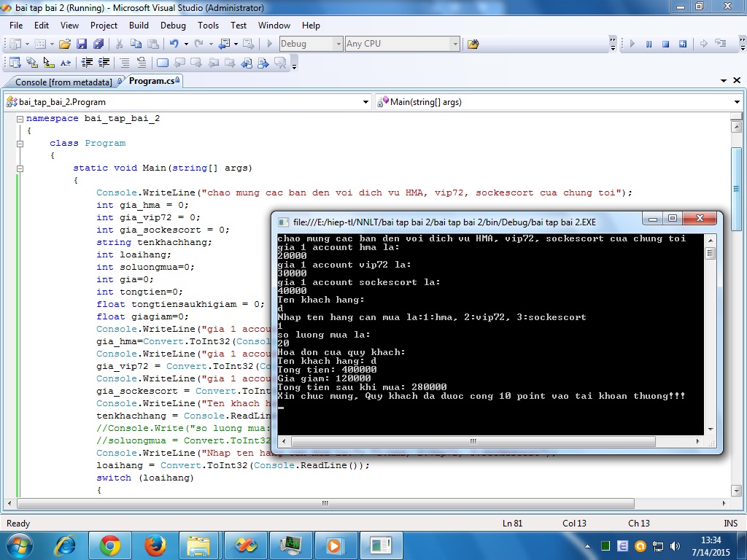Click the Increase Indent icon
Image resolution: width=747 pixels, height=560 pixels.
click(x=104, y=63)
